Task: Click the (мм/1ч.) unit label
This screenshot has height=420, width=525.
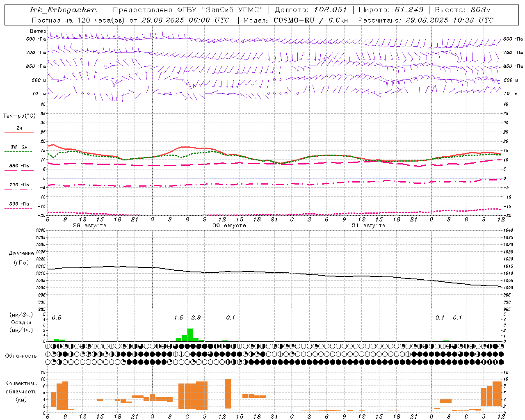Action: (21, 330)
